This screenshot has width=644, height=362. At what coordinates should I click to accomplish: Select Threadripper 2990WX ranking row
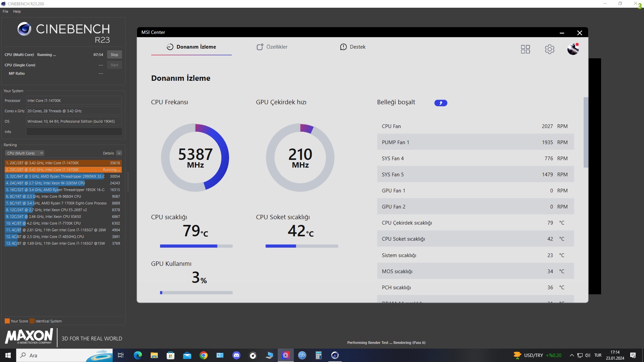click(63, 176)
